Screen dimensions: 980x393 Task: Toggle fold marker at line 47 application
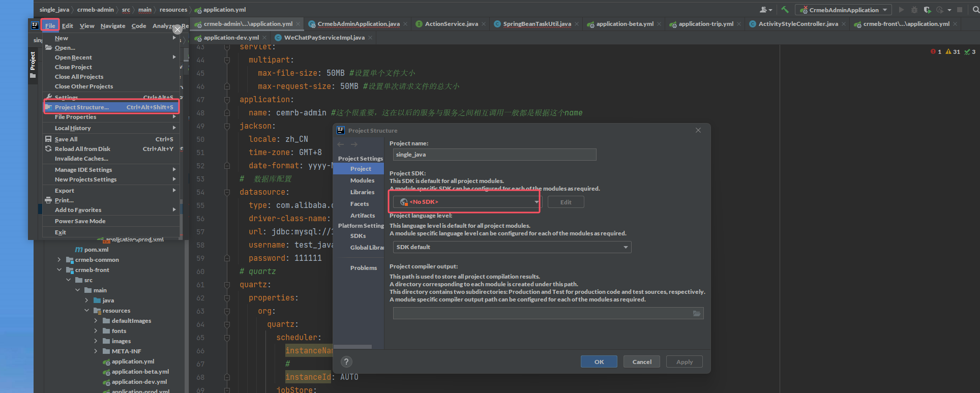click(x=227, y=100)
